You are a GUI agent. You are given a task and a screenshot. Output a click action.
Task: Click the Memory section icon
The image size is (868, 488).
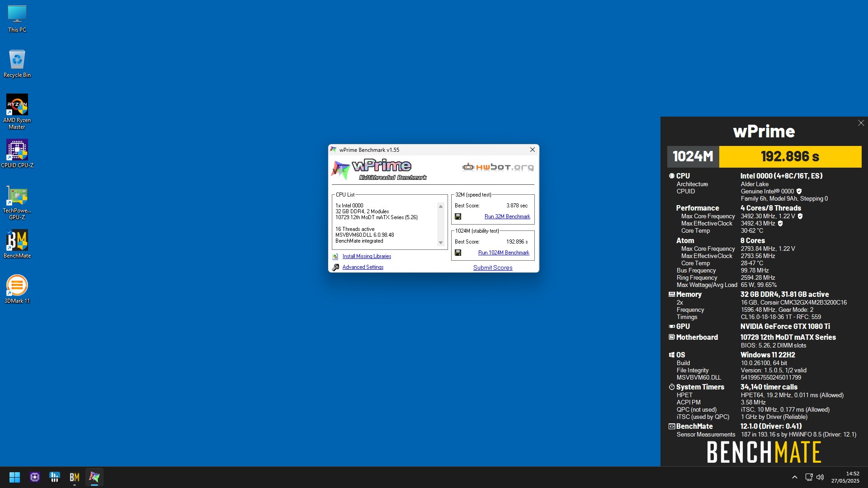[x=671, y=294]
